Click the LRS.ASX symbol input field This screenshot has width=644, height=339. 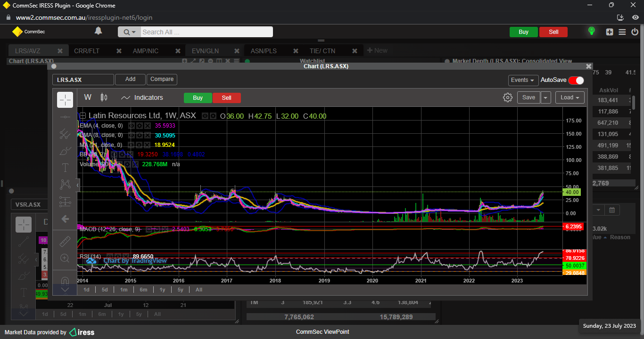tap(83, 80)
